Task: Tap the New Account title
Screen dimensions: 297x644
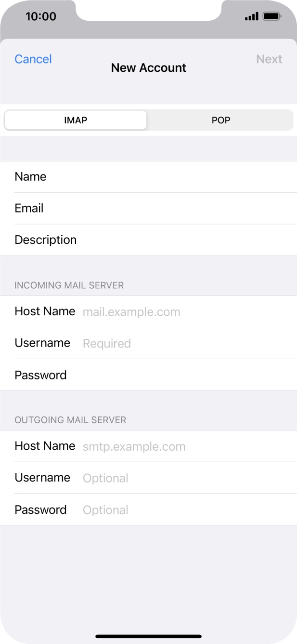Action: pos(148,68)
